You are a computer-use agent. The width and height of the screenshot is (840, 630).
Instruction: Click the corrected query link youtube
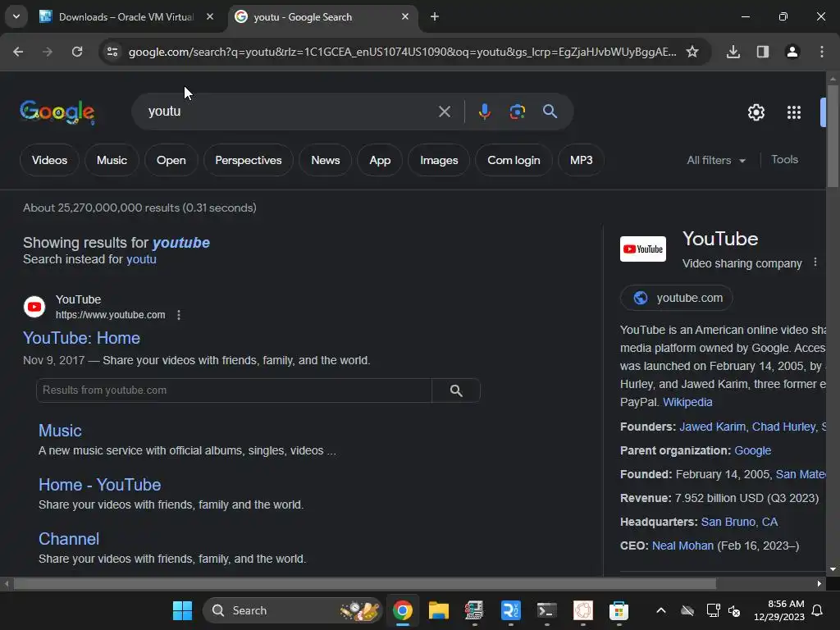181,243
